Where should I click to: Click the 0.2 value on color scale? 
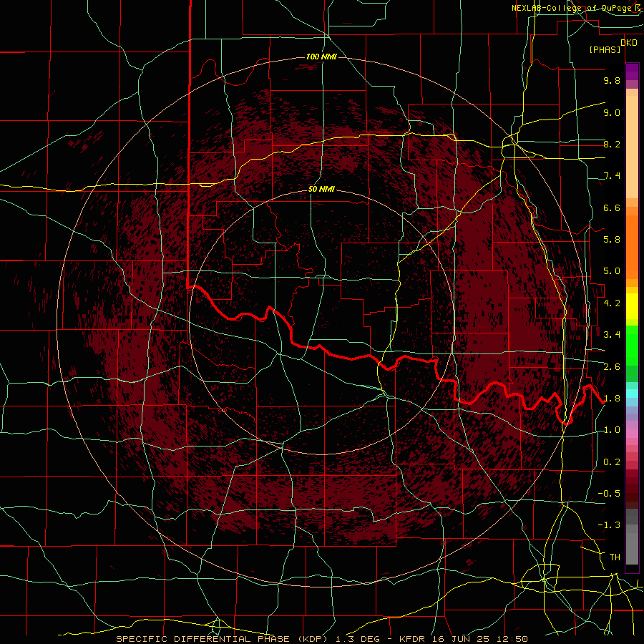[612, 462]
